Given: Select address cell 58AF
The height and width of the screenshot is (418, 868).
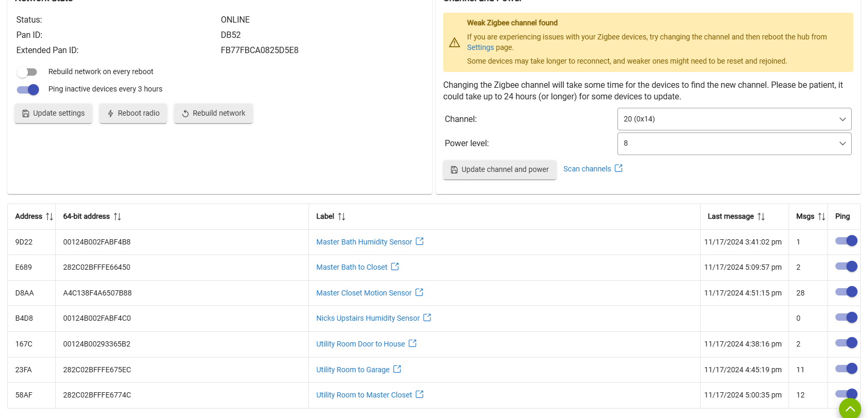Looking at the screenshot, I should click(24, 395).
